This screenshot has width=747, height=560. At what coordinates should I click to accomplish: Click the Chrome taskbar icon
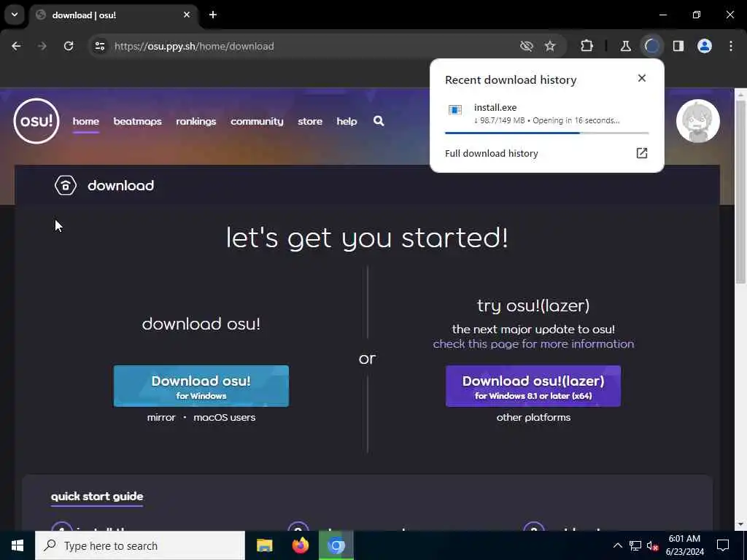336,545
